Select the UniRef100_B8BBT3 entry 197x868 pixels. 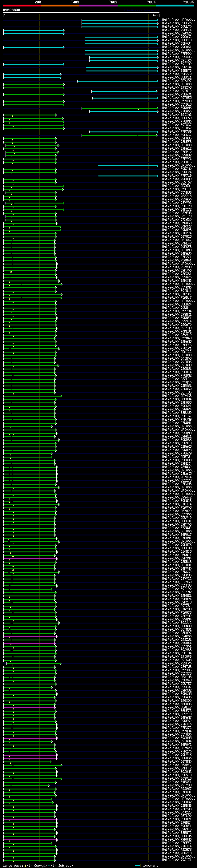click(x=177, y=71)
